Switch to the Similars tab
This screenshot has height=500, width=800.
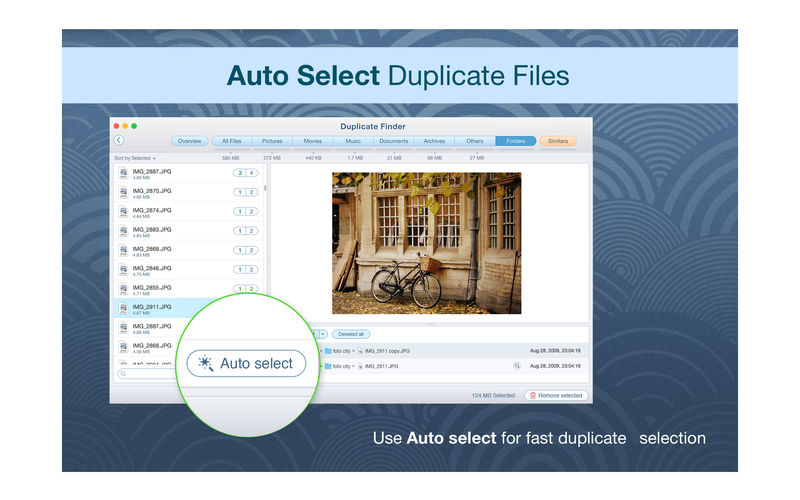click(x=558, y=141)
